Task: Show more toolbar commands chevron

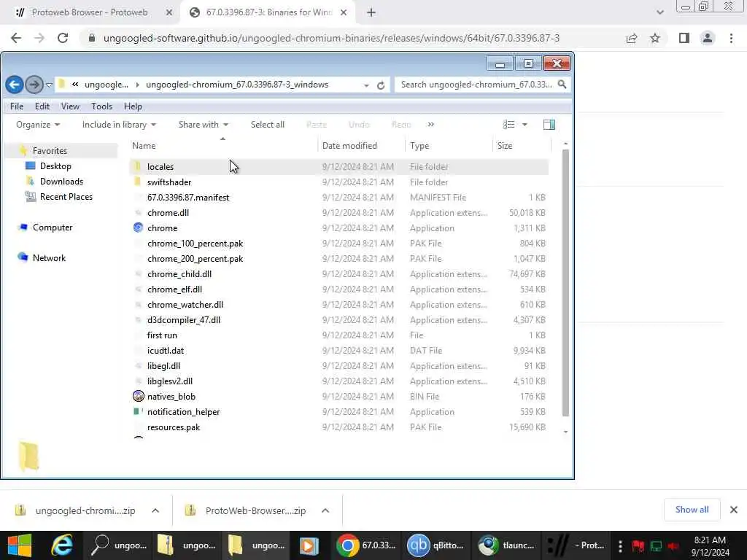Action: 430,124
